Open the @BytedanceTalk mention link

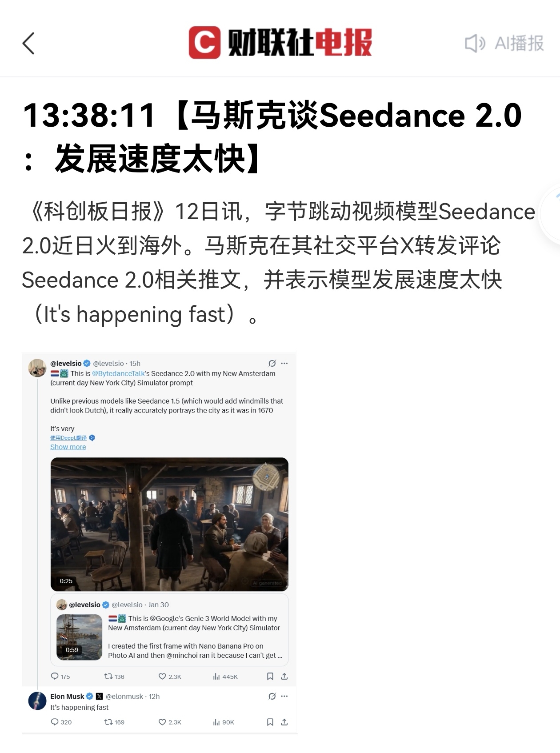coord(118,373)
